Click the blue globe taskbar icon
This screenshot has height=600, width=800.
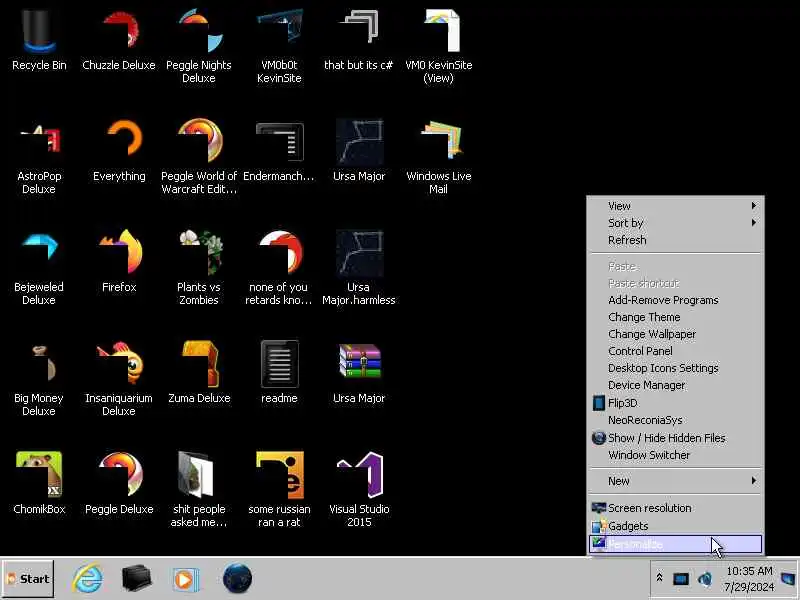pos(237,579)
